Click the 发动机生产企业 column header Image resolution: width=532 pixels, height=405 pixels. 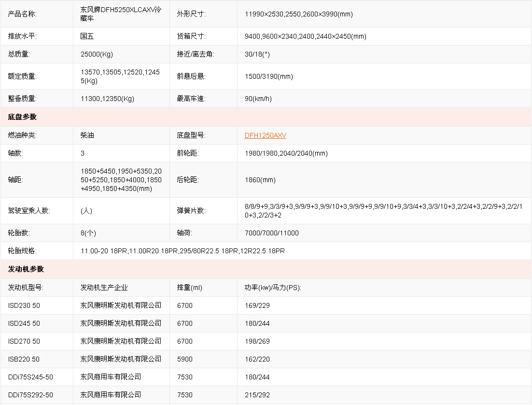point(104,288)
